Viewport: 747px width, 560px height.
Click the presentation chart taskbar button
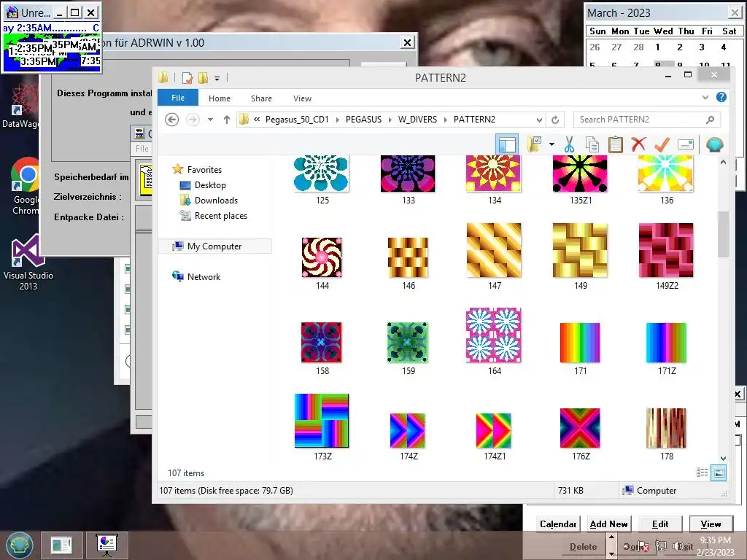(107, 545)
